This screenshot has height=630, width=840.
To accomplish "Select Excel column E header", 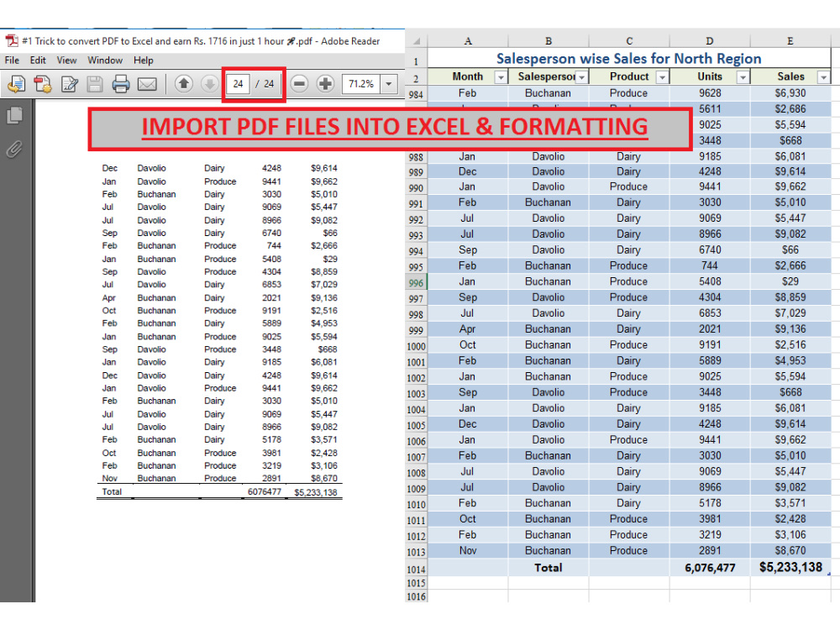I will point(790,40).
